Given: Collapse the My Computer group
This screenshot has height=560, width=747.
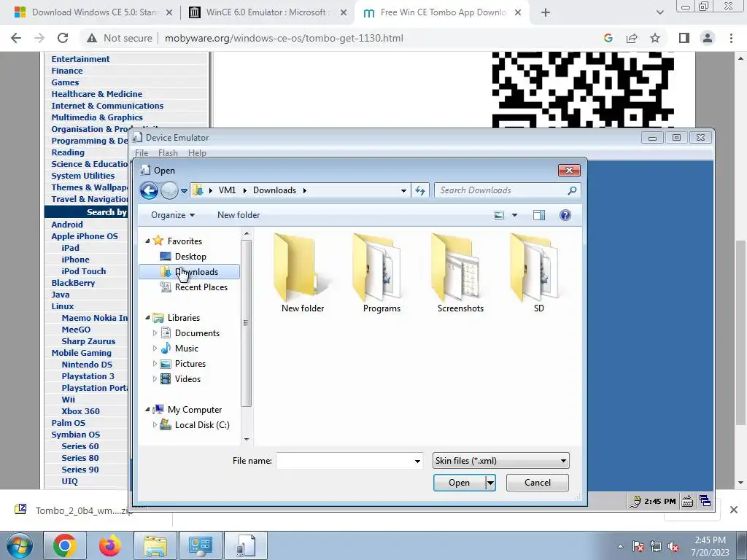Looking at the screenshot, I should coord(147,410).
